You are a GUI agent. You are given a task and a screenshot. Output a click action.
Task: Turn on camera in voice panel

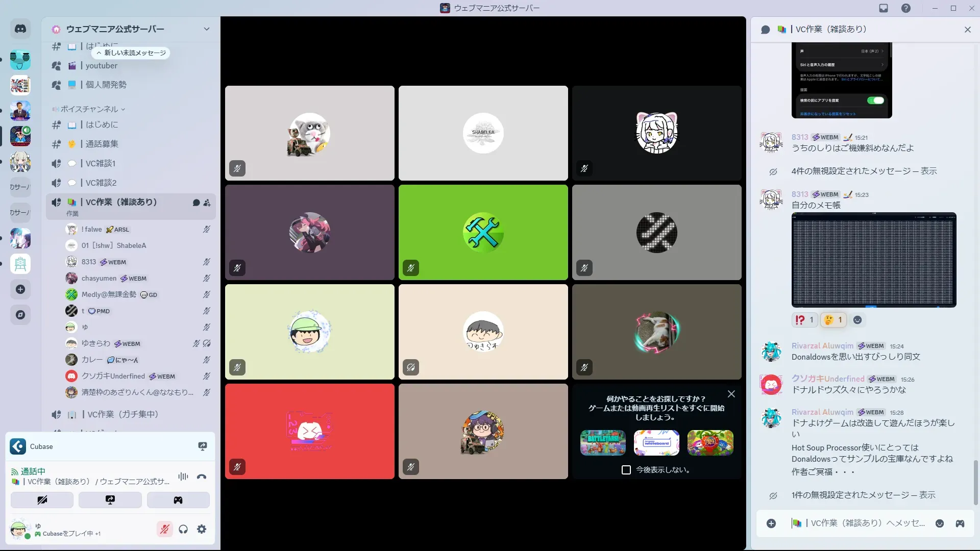click(x=42, y=500)
